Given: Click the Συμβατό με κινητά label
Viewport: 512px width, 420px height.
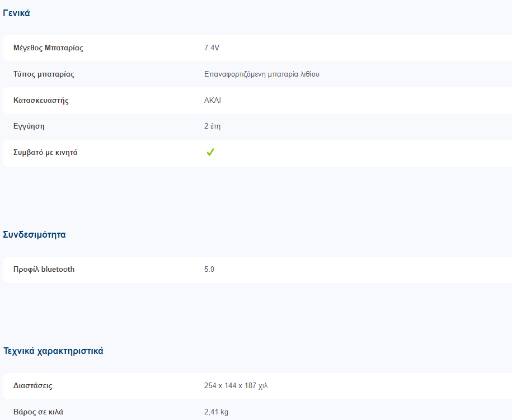Looking at the screenshot, I should 45,153.
